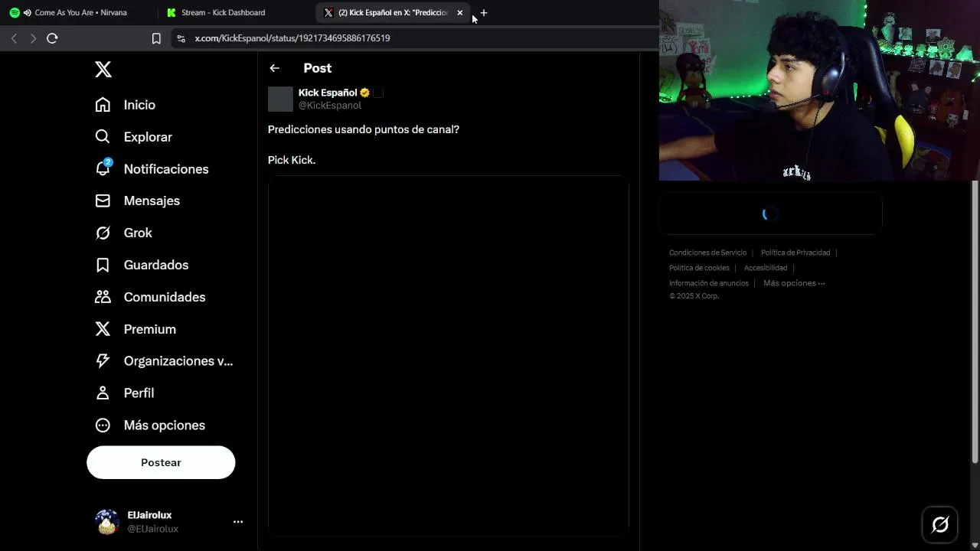Click the @KickEspanol handle

coord(330,106)
